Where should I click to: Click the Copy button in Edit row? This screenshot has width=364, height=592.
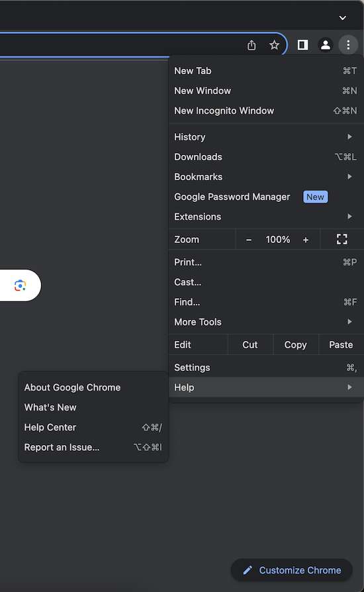point(295,345)
